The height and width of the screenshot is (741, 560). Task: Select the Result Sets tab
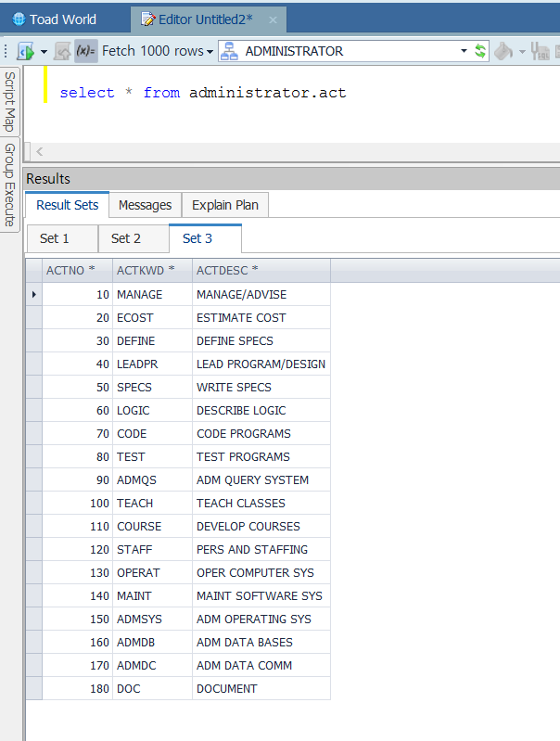[x=67, y=205]
